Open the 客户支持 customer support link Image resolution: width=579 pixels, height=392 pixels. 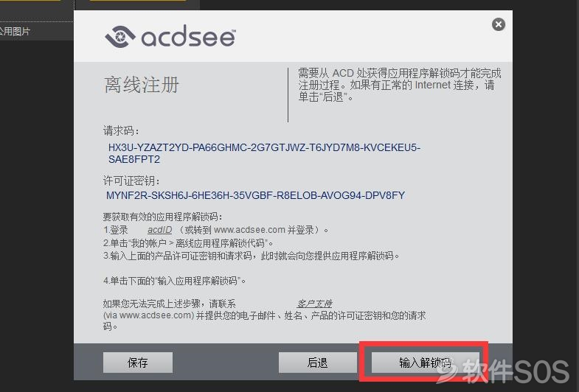(x=315, y=304)
